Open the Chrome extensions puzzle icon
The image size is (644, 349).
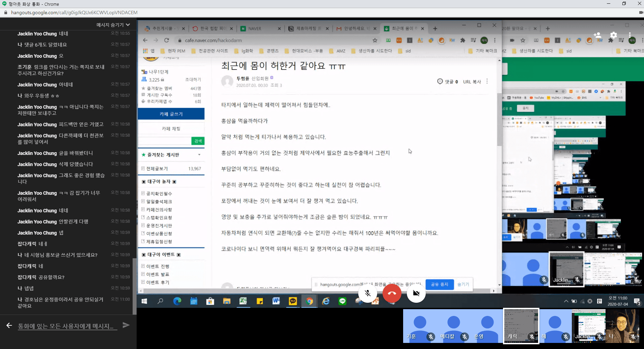pos(463,40)
